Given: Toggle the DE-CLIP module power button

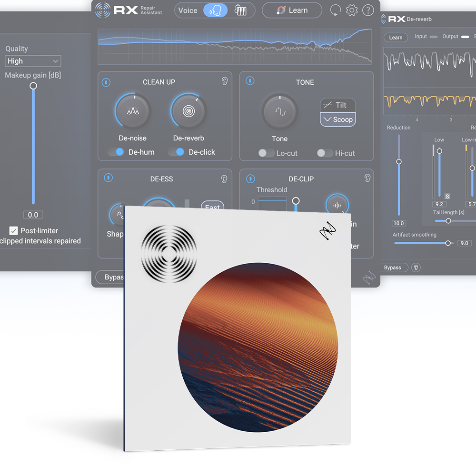Looking at the screenshot, I should [x=250, y=179].
